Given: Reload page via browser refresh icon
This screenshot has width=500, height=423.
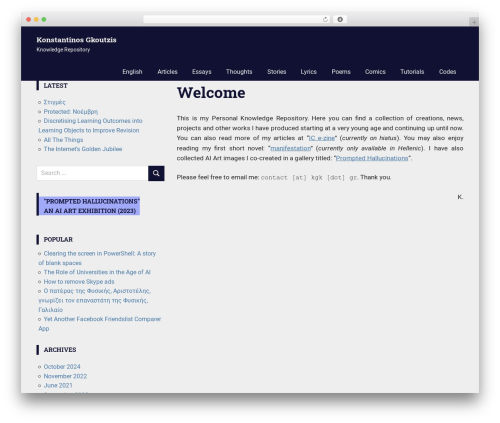Looking at the screenshot, I should pyautogui.click(x=325, y=19).
